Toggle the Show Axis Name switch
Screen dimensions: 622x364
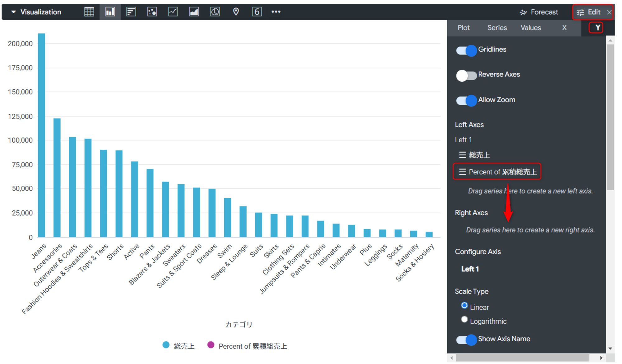tap(466, 340)
